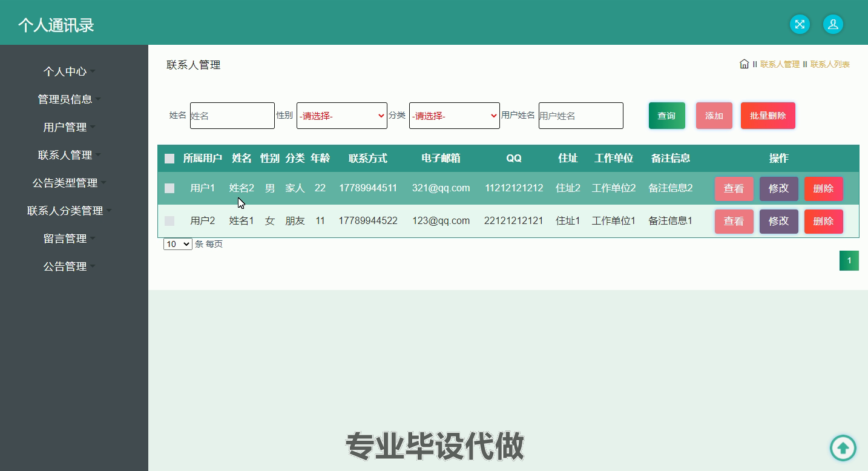Screen dimensions: 868x471
Task: Open the 性别 dropdown filter
Action: click(x=342, y=116)
